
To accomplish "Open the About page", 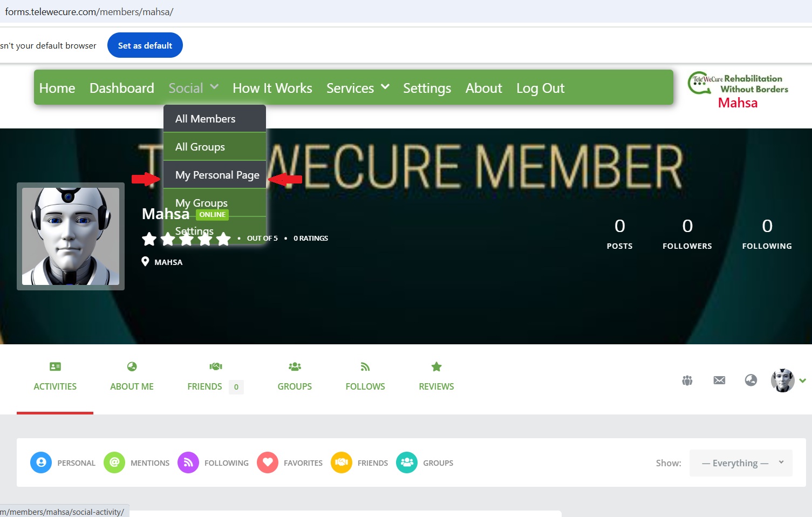I will tap(484, 88).
